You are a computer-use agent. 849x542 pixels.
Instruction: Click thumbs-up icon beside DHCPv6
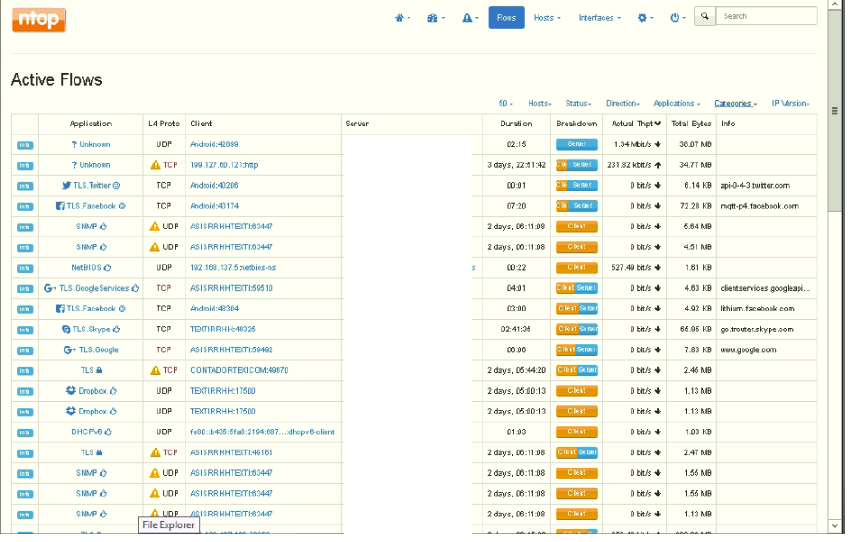pos(108,433)
